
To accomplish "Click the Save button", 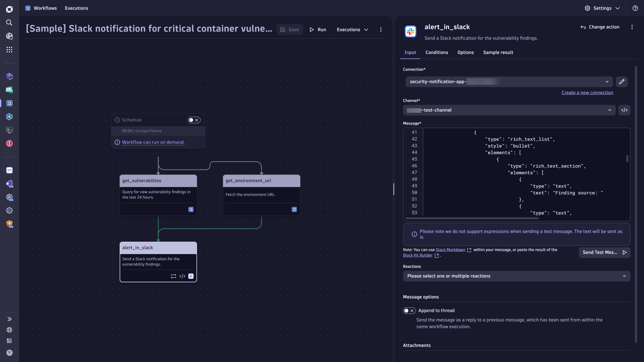I will [289, 30].
